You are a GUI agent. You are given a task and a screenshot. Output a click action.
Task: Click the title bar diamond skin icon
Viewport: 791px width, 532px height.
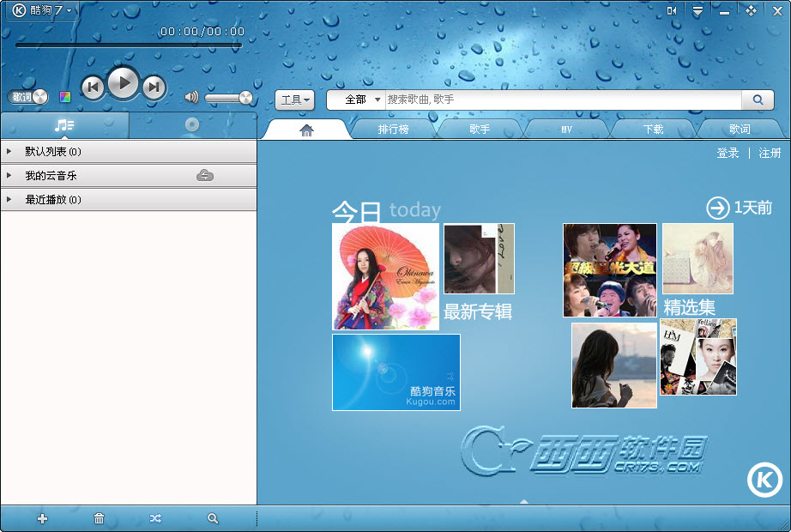click(752, 10)
